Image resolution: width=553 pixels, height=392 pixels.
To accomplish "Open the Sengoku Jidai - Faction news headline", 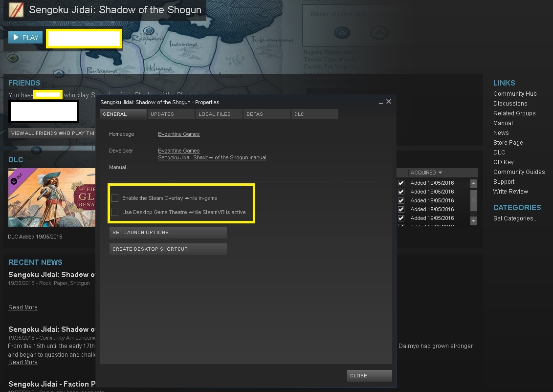I will pos(52,384).
